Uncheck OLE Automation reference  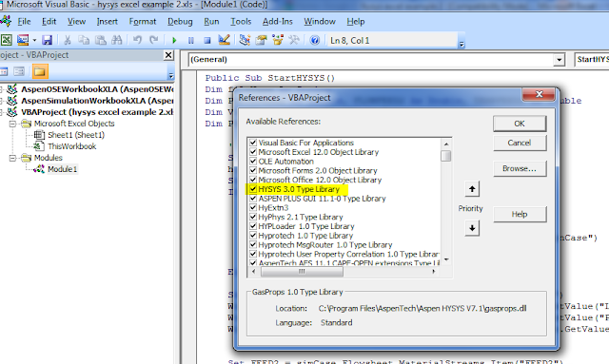[x=253, y=161]
